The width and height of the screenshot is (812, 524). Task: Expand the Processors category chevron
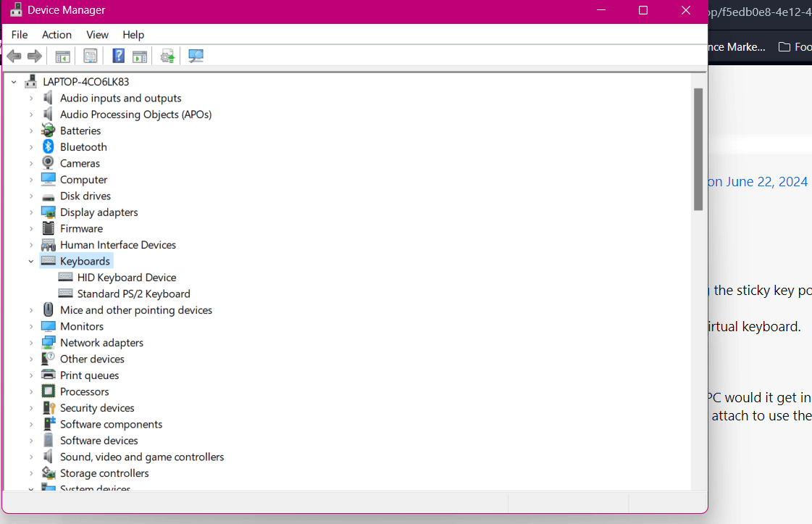pyautogui.click(x=31, y=392)
